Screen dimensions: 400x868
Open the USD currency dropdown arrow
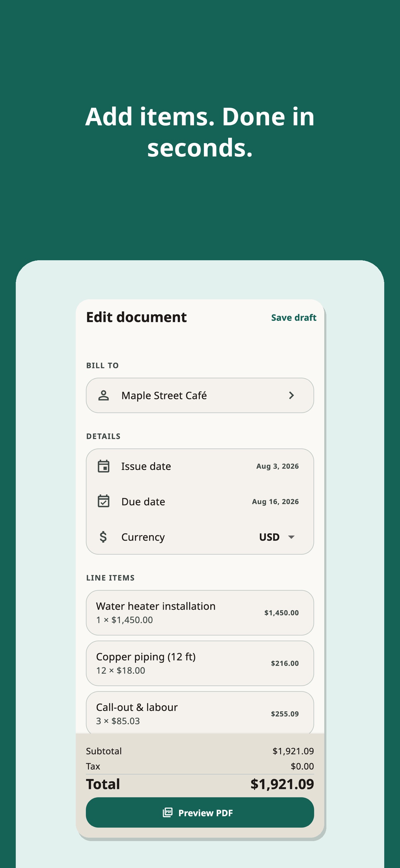coord(292,537)
